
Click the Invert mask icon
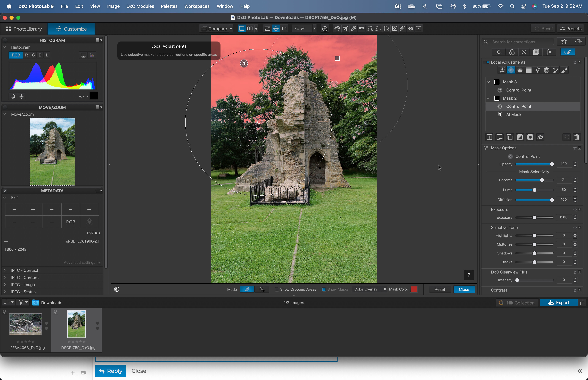520,137
